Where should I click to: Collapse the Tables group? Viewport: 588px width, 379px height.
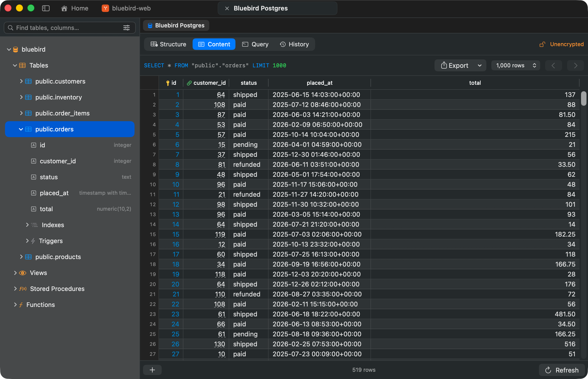pyautogui.click(x=15, y=65)
